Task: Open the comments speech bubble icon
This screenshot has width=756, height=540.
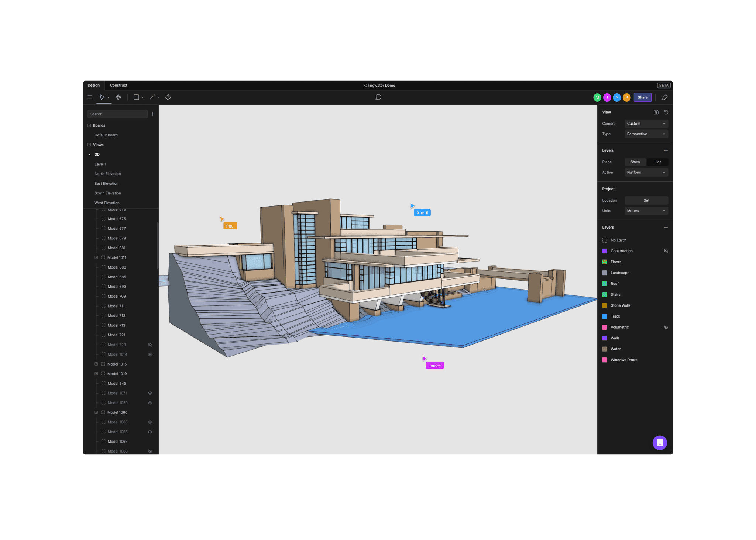Action: coord(378,97)
